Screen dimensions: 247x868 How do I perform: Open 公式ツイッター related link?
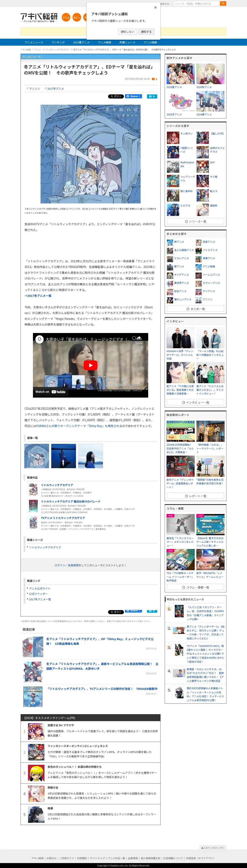point(38,594)
